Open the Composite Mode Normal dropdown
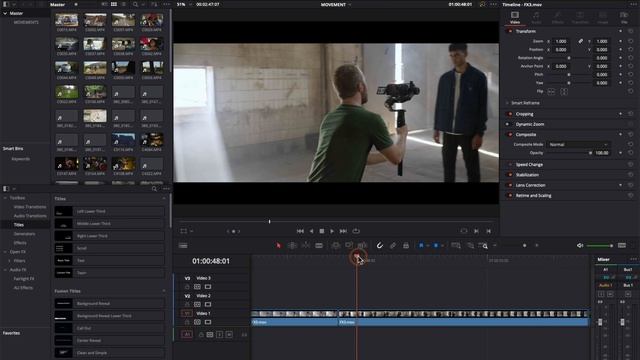The height and width of the screenshot is (360, 640). pyautogui.click(x=578, y=144)
